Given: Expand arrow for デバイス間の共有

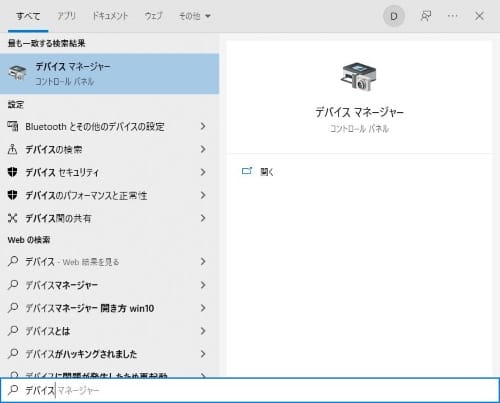Looking at the screenshot, I should pos(203,218).
